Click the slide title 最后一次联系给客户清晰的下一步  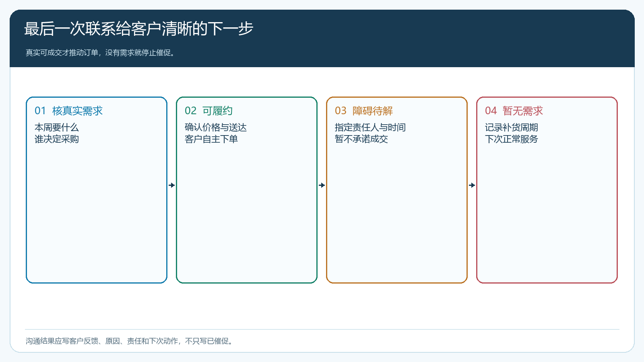138,29
